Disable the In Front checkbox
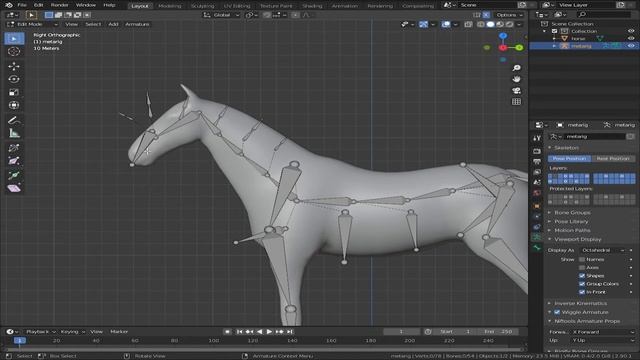 [582, 292]
